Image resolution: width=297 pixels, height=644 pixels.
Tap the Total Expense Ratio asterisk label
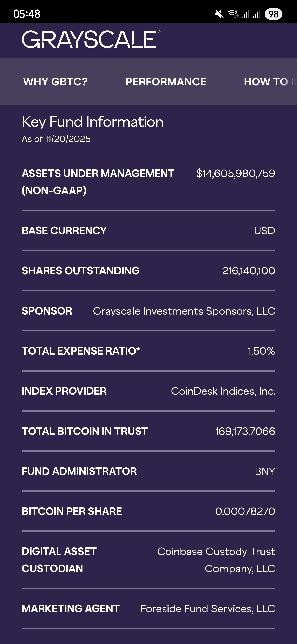(x=81, y=351)
